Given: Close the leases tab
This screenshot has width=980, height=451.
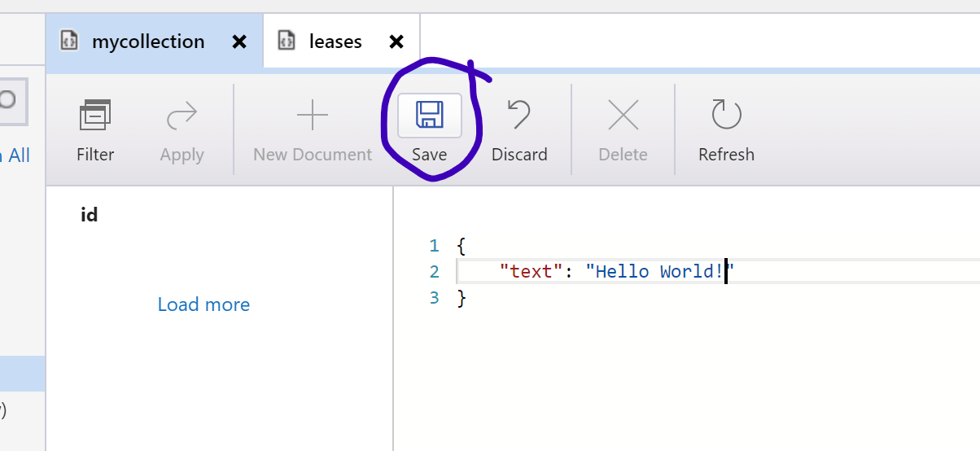Looking at the screenshot, I should (x=396, y=42).
